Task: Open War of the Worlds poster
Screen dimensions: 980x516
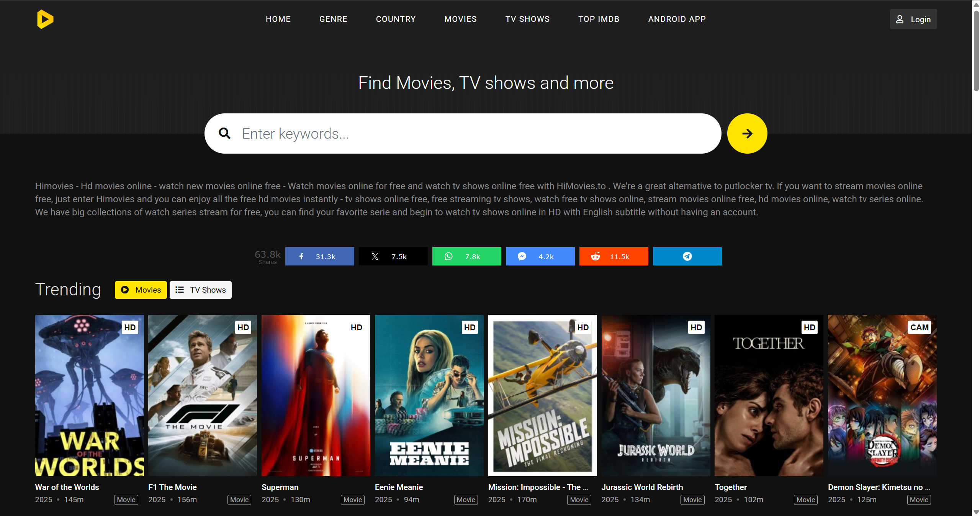Action: [x=89, y=395]
